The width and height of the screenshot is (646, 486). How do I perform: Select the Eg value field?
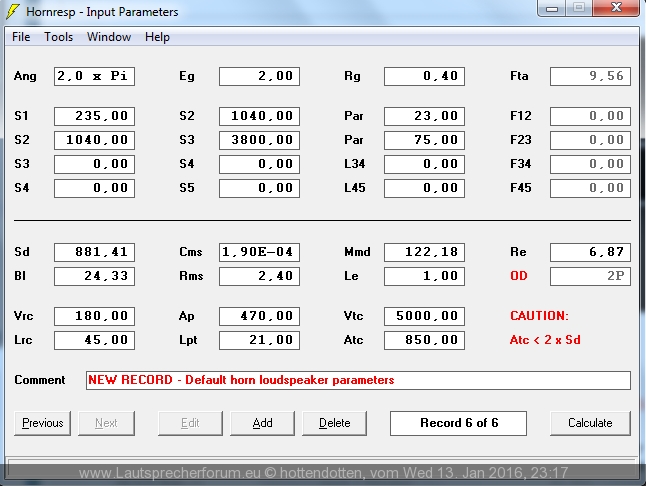(x=259, y=76)
